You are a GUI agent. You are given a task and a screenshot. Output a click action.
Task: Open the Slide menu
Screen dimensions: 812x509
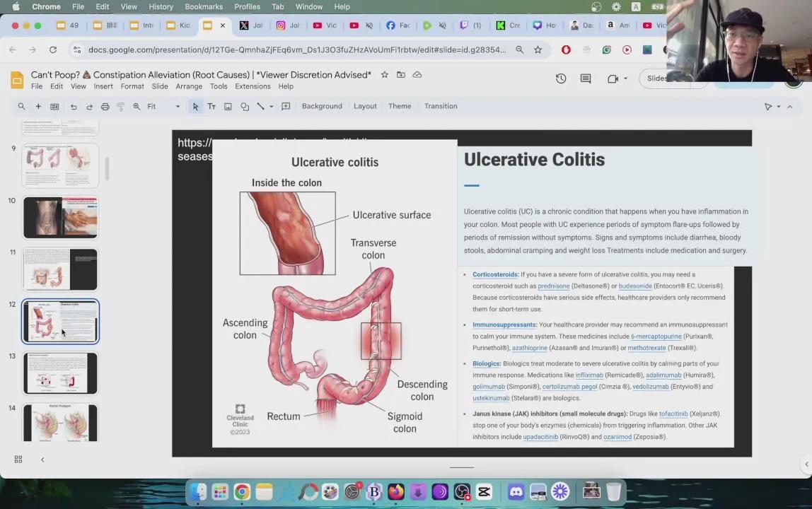(160, 86)
